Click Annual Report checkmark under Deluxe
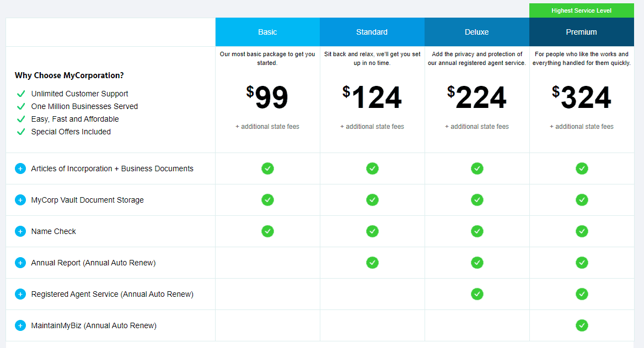This screenshot has height=348, width=644. pyautogui.click(x=477, y=263)
